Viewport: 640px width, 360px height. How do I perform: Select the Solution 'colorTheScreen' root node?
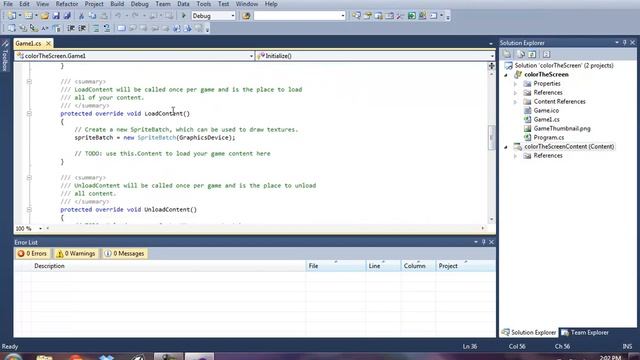(x=564, y=66)
